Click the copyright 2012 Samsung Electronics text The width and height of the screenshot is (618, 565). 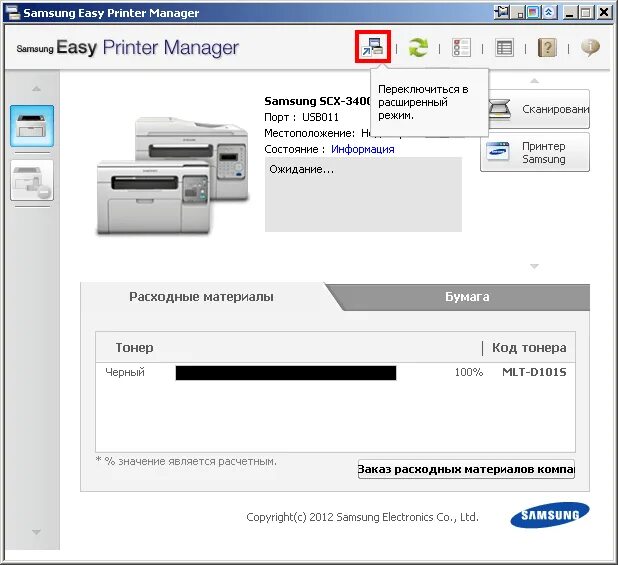coord(362,517)
